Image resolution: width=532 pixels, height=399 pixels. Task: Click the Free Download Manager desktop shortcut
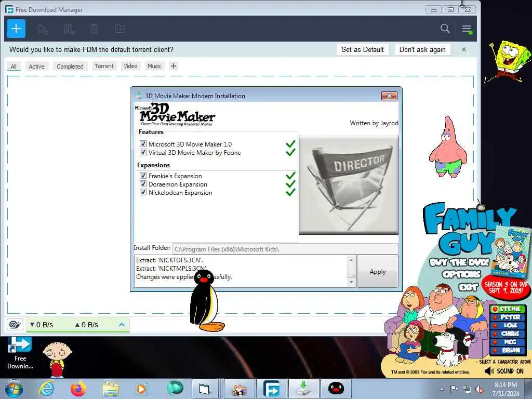click(20, 353)
